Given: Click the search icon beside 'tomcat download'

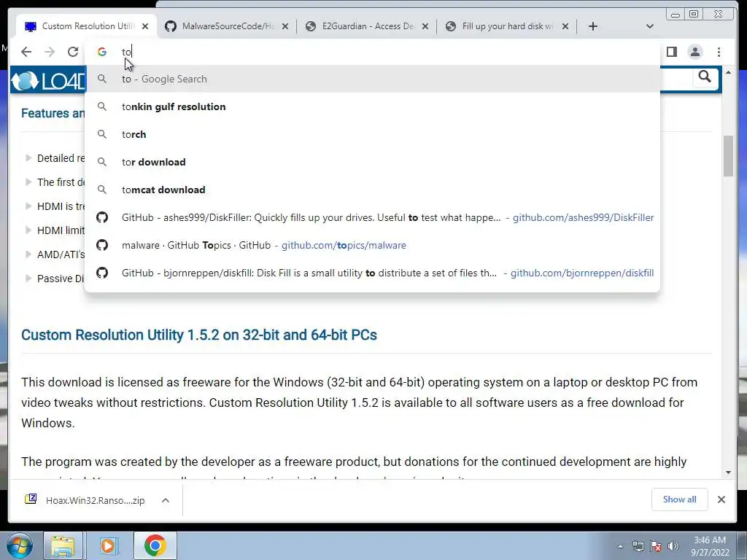Looking at the screenshot, I should 102,190.
